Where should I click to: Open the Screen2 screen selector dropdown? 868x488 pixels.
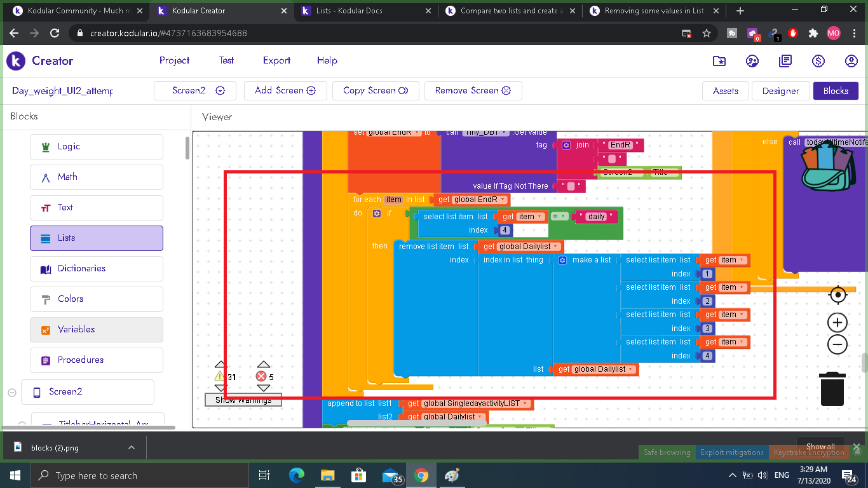[220, 91]
